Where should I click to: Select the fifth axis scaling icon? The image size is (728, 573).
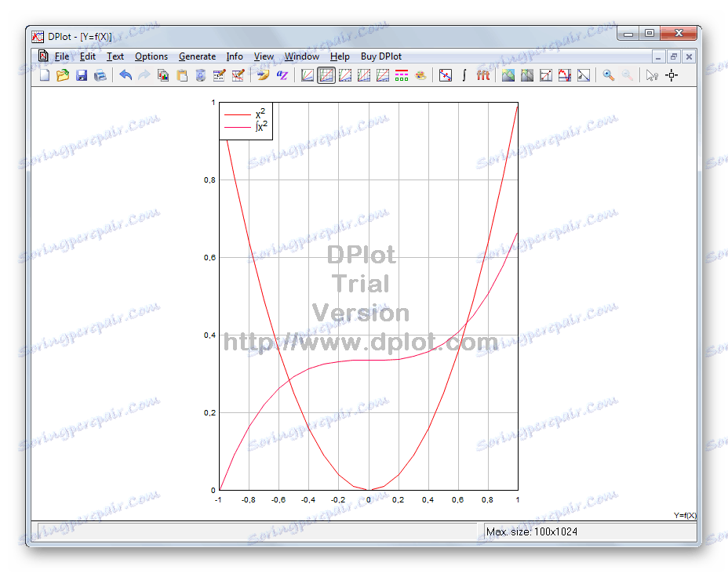click(x=383, y=75)
